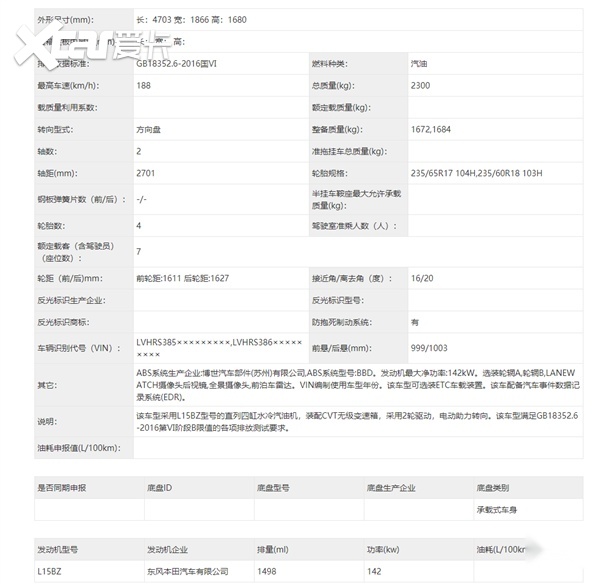The image size is (600, 584).
Task: Select the steering type value 方向盘
Action: (148, 129)
